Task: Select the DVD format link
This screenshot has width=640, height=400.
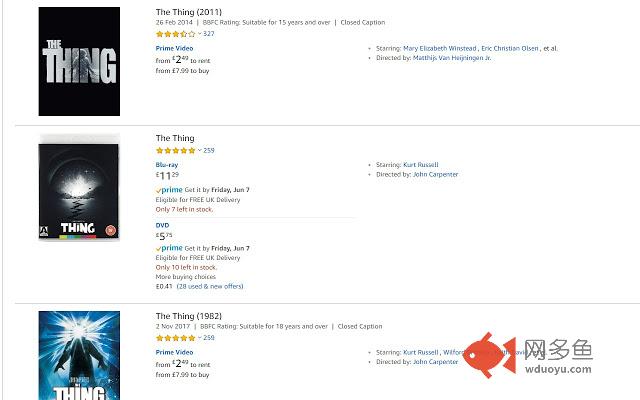Action: tap(162, 225)
